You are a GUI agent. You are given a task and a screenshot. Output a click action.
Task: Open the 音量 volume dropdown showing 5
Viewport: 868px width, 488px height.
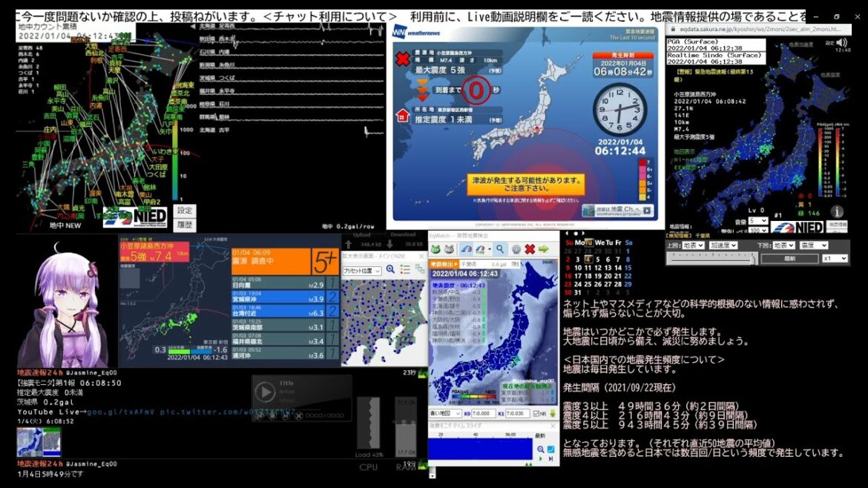click(757, 221)
